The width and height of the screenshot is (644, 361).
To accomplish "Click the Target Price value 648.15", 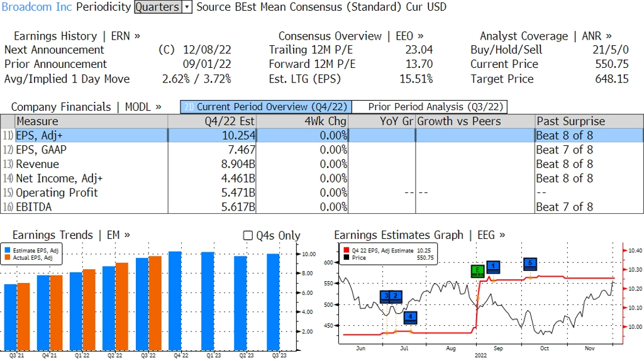I will pyautogui.click(x=611, y=79).
